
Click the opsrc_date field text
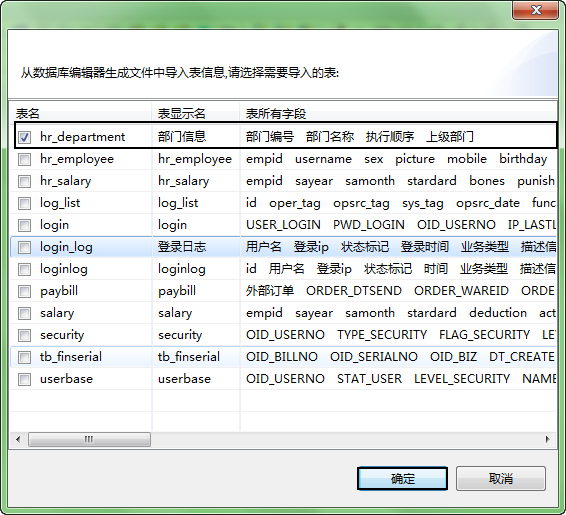coord(488,203)
